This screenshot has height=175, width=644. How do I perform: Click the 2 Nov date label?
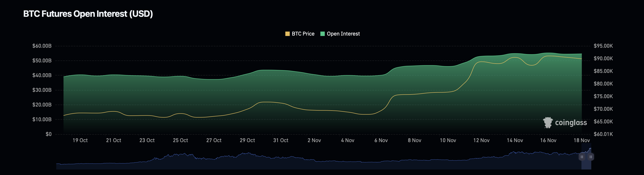point(314,140)
